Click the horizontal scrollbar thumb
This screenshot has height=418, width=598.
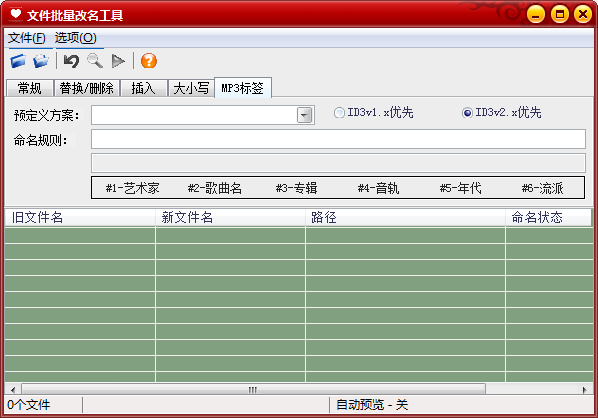click(x=253, y=390)
